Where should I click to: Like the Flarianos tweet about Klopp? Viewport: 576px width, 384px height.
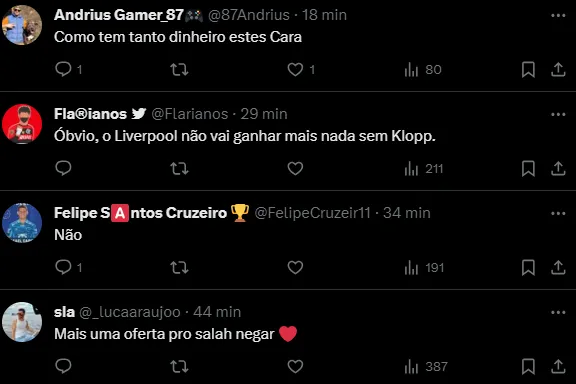295,168
